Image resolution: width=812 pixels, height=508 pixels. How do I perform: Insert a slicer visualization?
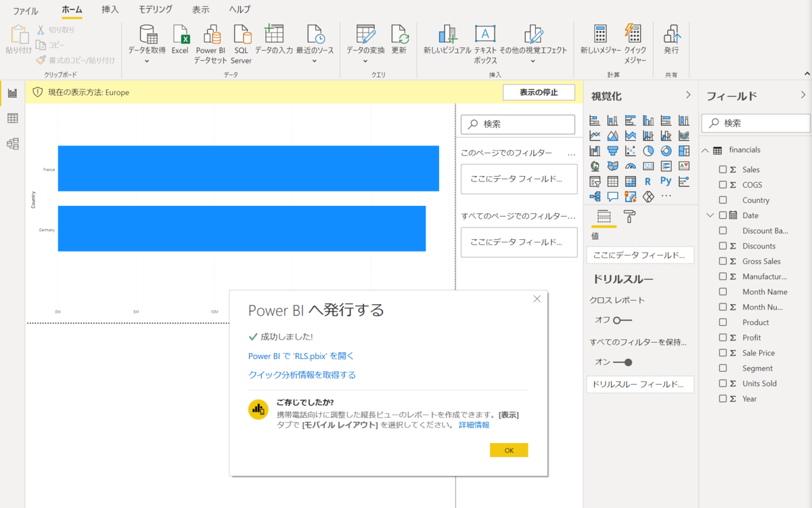point(595,181)
